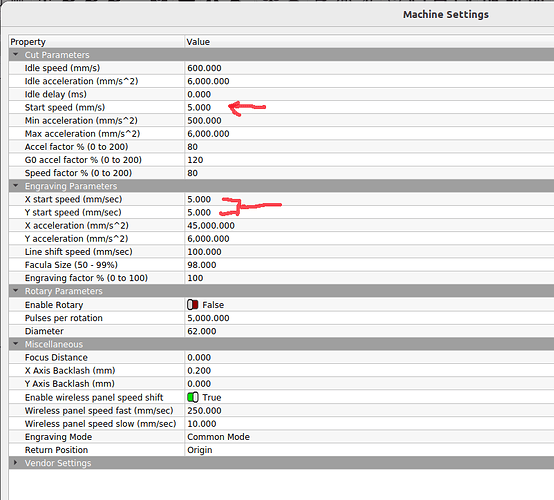Viewport: 554px width, 500px height.
Task: Collapse the Cut Parameters section
Action: 16,55
